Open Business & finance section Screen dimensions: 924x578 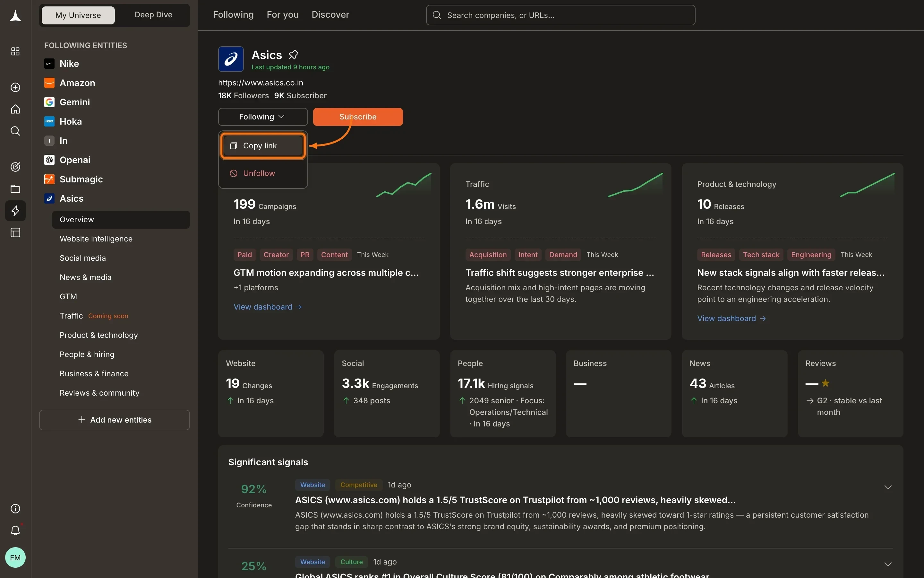click(x=94, y=373)
